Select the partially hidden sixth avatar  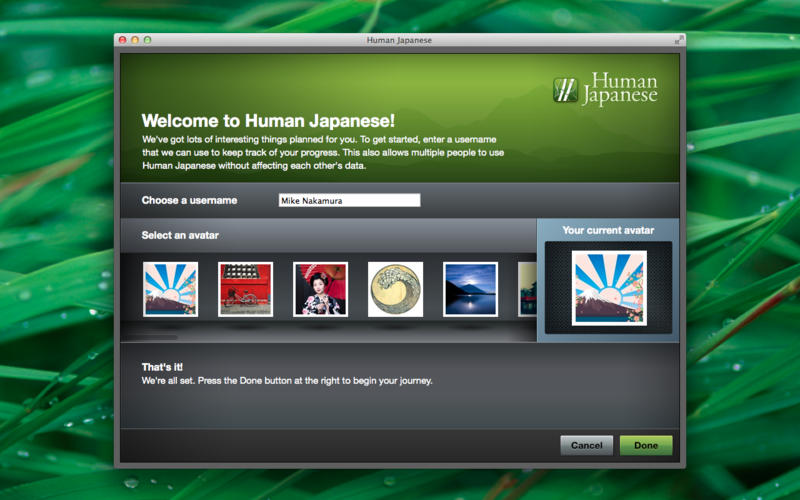[527, 289]
